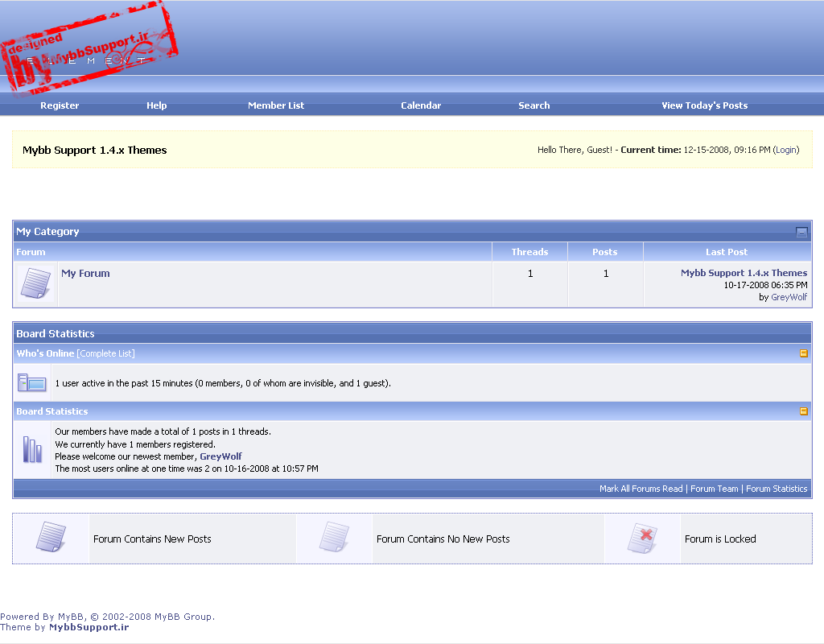Click the Who's Online users icon
Screen dimensions: 824x644
[x=32, y=382]
